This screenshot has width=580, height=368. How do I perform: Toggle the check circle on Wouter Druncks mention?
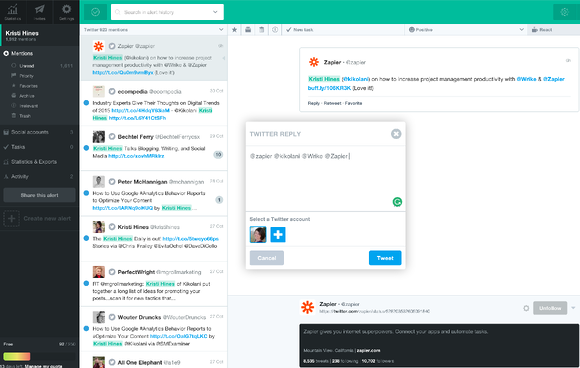[x=112, y=317]
